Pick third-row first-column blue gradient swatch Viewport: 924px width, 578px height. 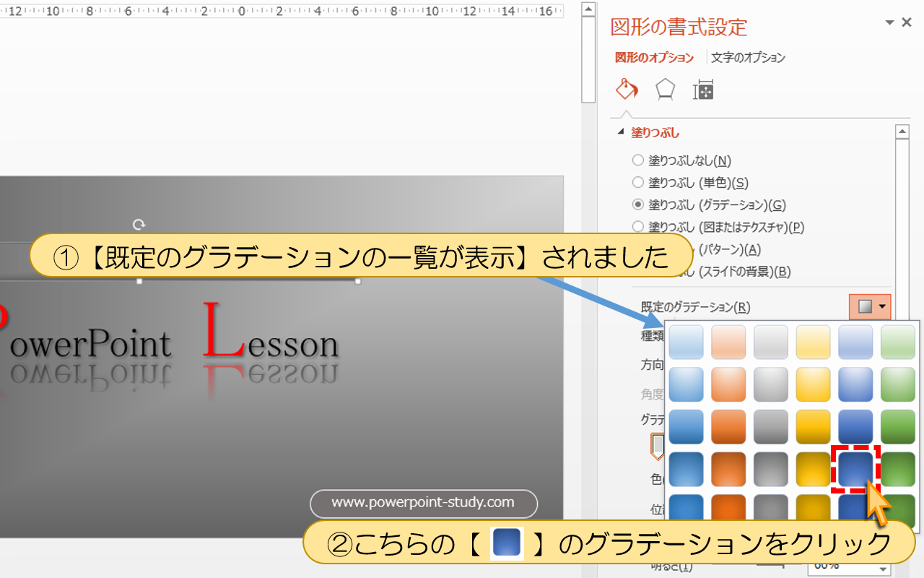point(686,427)
